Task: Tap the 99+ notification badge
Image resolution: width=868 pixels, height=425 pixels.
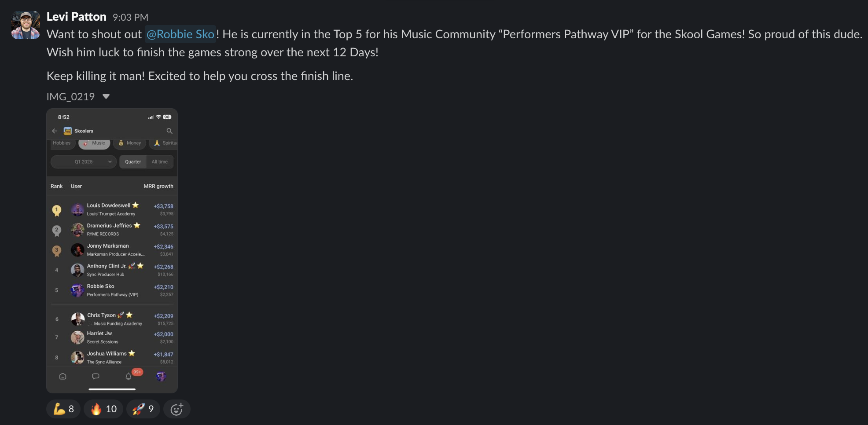Action: (x=137, y=372)
